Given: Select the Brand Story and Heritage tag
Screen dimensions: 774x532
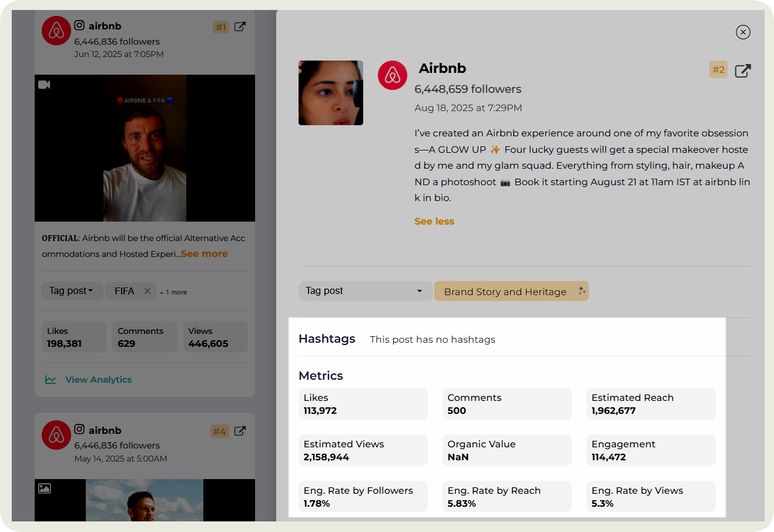Looking at the screenshot, I should coord(505,292).
